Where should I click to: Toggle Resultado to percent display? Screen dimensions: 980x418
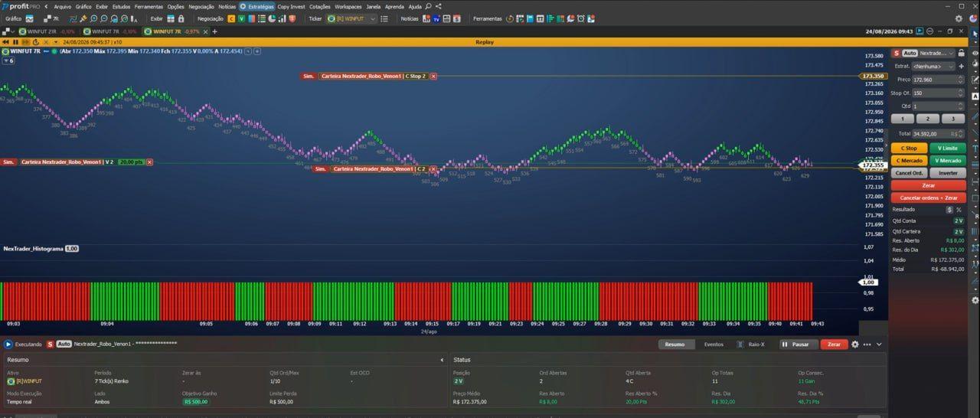point(959,209)
